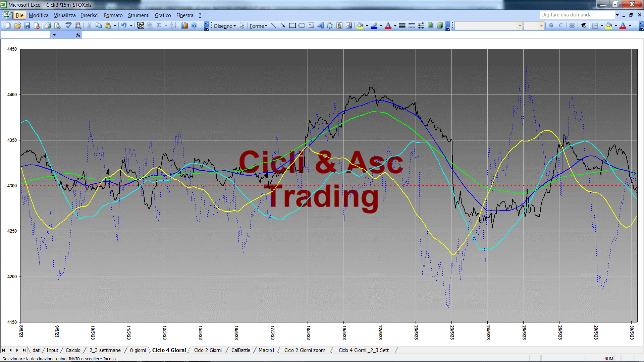644x362 pixels.
Task: Open the Inserisci menu
Action: 90,15
